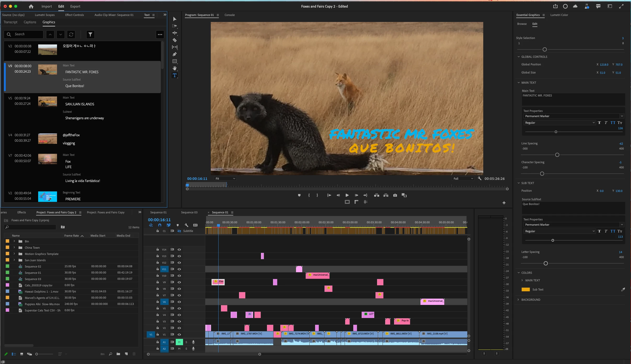Open the timeline wrench settings icon
This screenshot has height=364, width=631.
[x=186, y=225]
